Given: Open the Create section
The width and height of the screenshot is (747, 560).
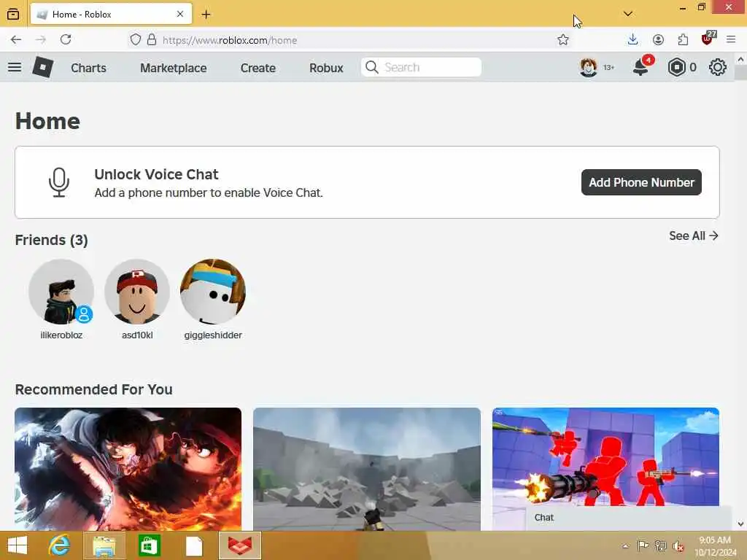Looking at the screenshot, I should 258,68.
